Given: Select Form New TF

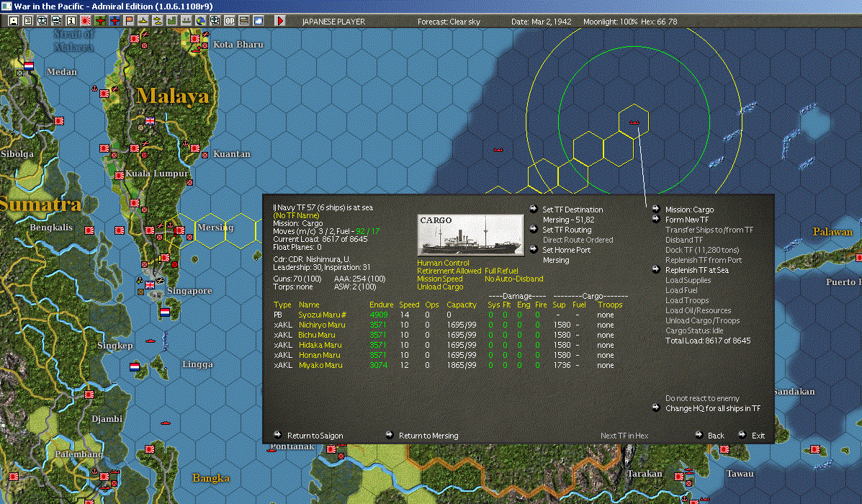Looking at the screenshot, I should (x=686, y=220).
